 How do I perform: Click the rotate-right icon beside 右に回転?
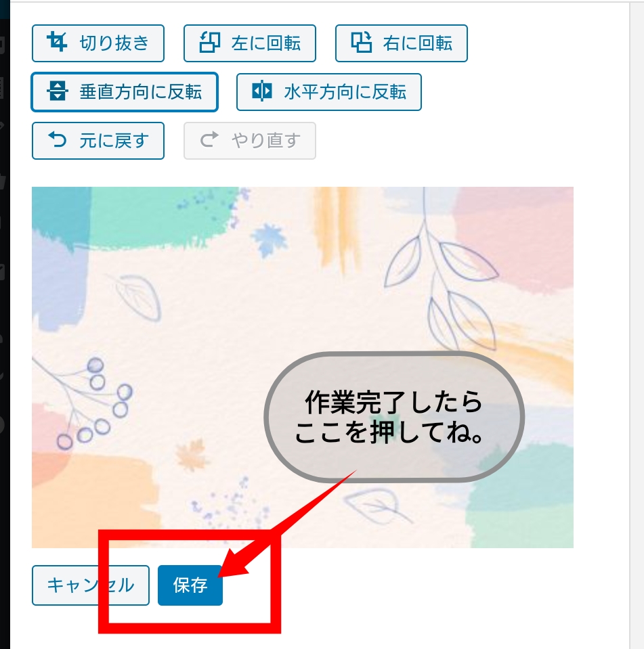tap(361, 42)
